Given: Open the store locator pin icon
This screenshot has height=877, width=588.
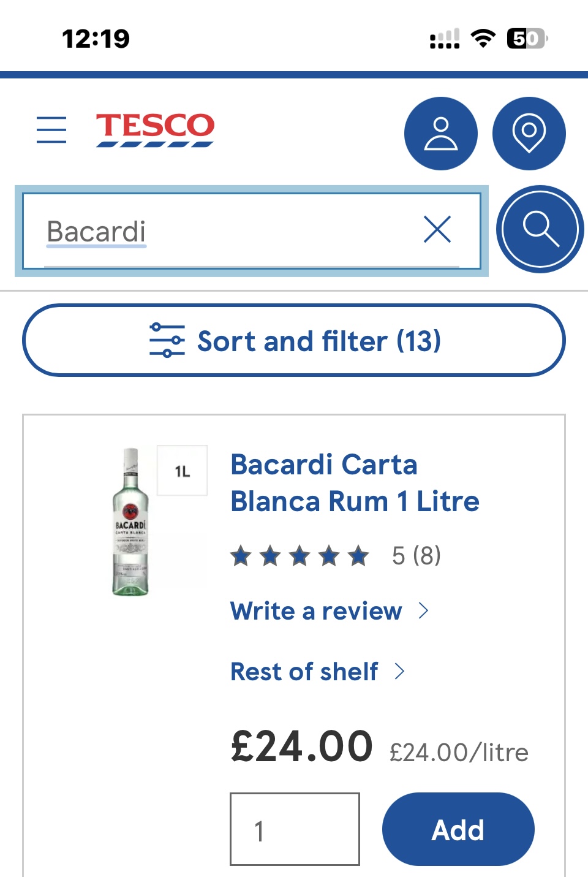Looking at the screenshot, I should click(529, 134).
